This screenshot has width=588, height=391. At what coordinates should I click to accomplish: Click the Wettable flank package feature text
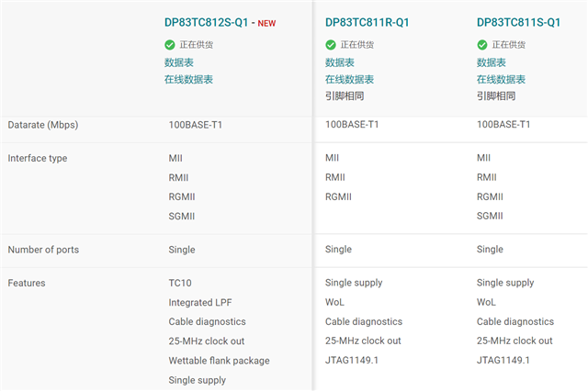click(x=219, y=361)
